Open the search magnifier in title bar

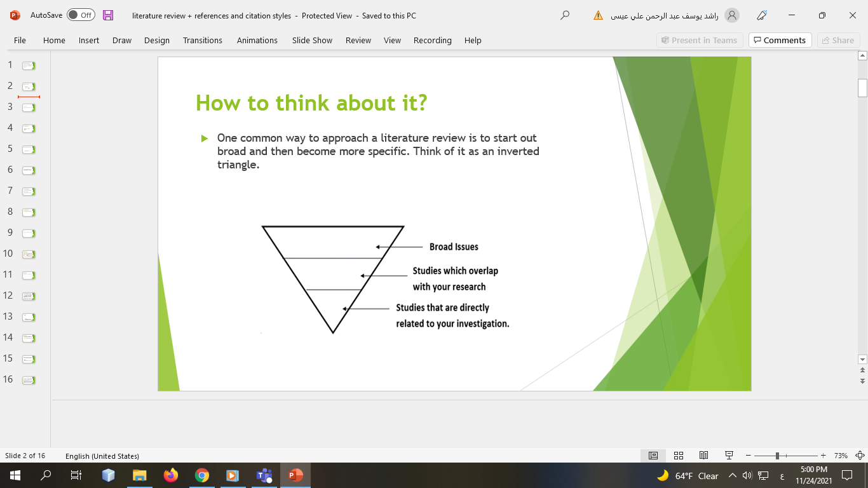click(x=565, y=15)
